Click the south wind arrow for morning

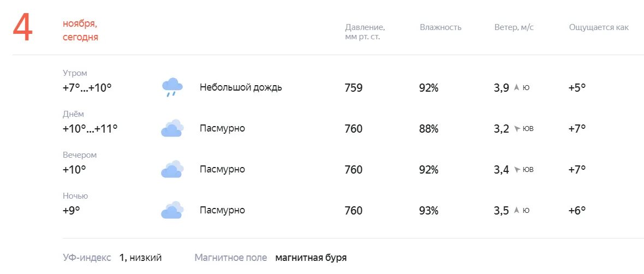516,87
